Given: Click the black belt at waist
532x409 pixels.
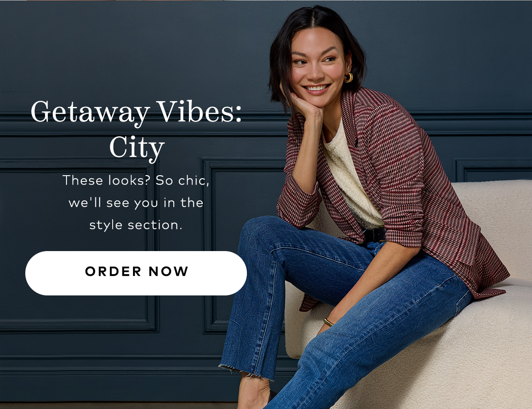Looking at the screenshot, I should pyautogui.click(x=375, y=235).
